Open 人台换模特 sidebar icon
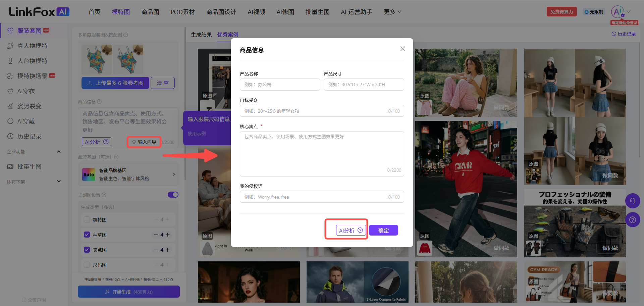Viewport: 644px width, 306px height. pyautogui.click(x=10, y=61)
